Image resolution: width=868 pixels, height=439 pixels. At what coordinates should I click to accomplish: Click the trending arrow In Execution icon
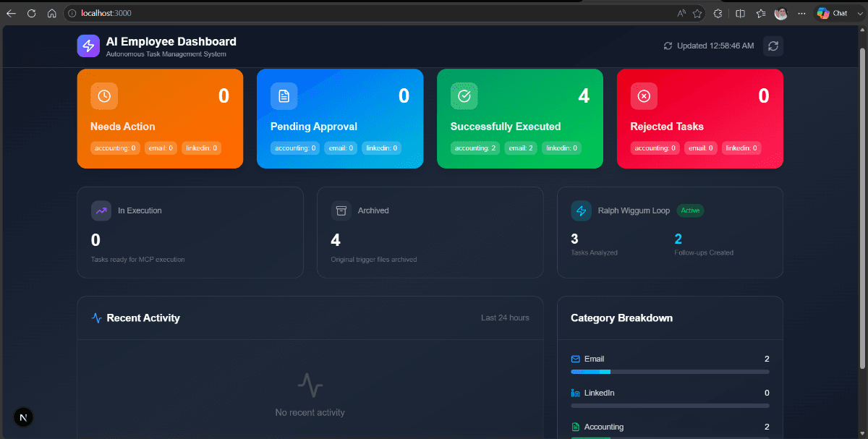101,210
